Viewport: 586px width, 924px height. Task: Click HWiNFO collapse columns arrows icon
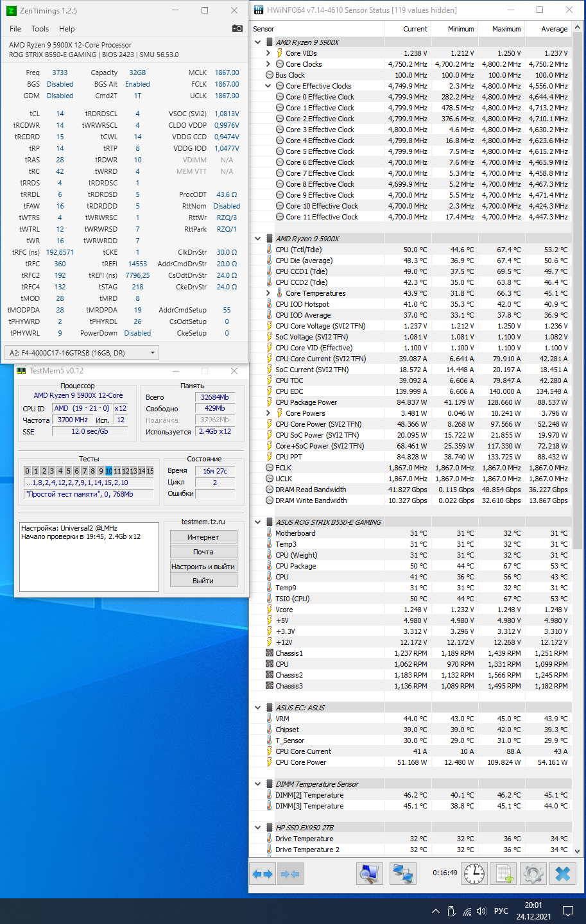(x=290, y=874)
